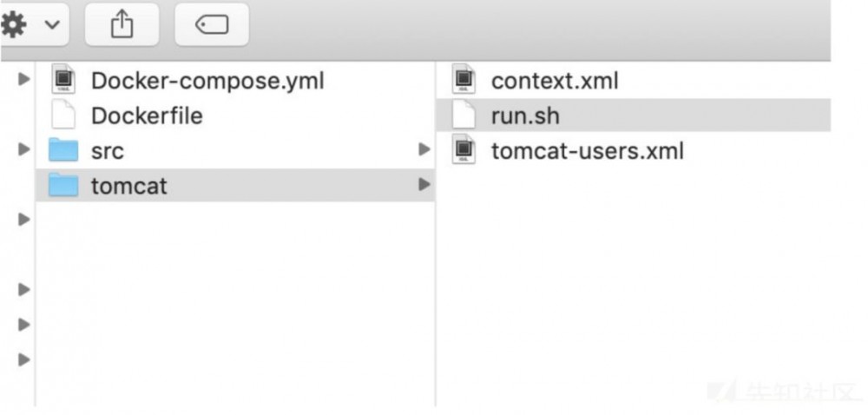
Task: Click the Share toolbar button
Action: 121,26
